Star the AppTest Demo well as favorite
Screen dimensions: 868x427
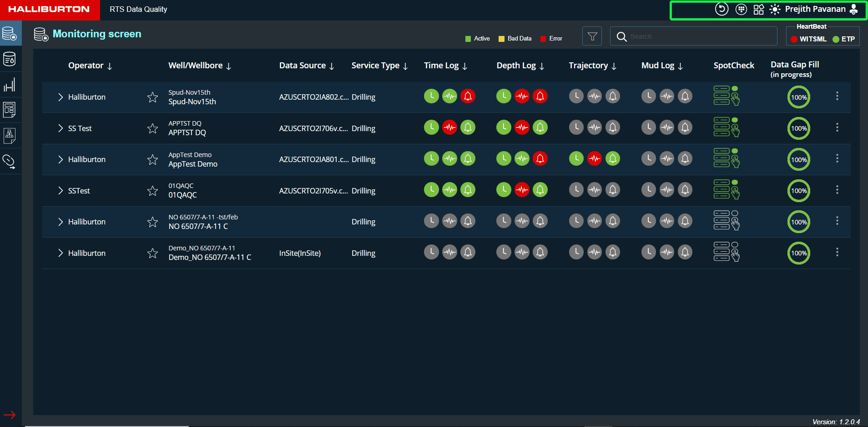pyautogui.click(x=152, y=160)
